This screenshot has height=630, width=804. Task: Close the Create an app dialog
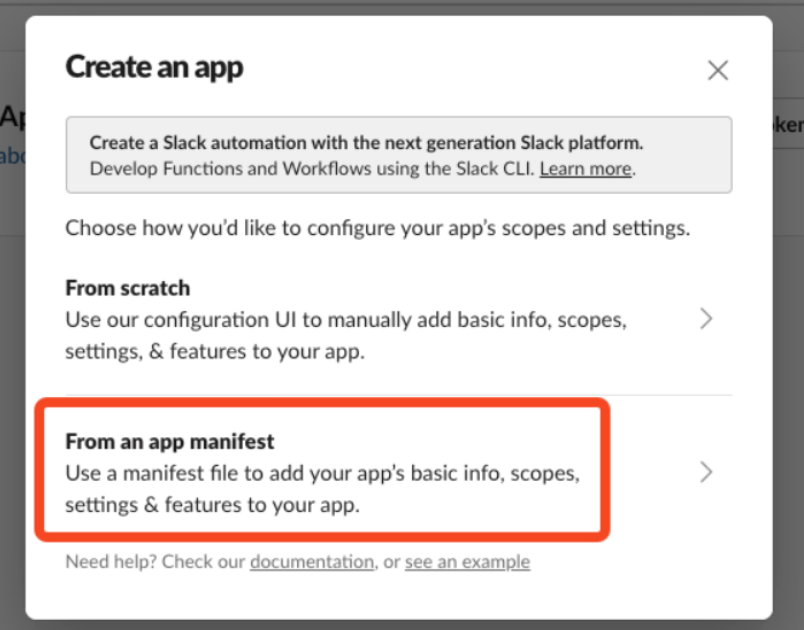click(x=717, y=70)
